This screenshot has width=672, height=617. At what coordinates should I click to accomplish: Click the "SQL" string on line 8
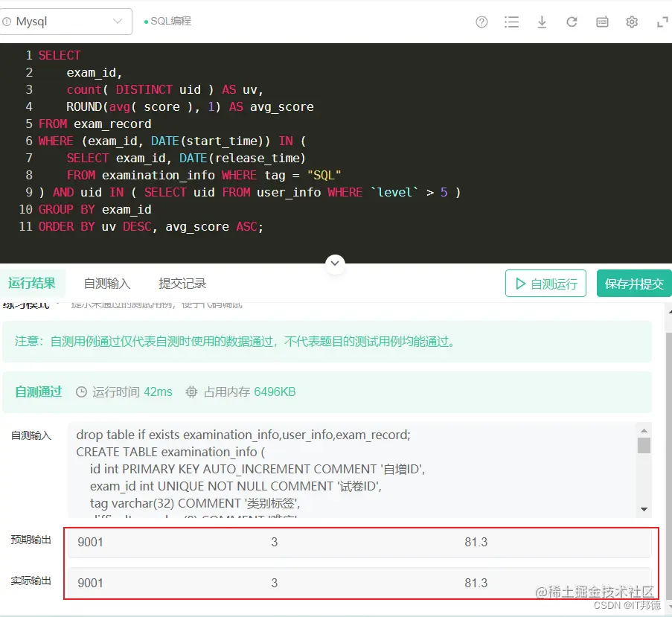(x=324, y=175)
